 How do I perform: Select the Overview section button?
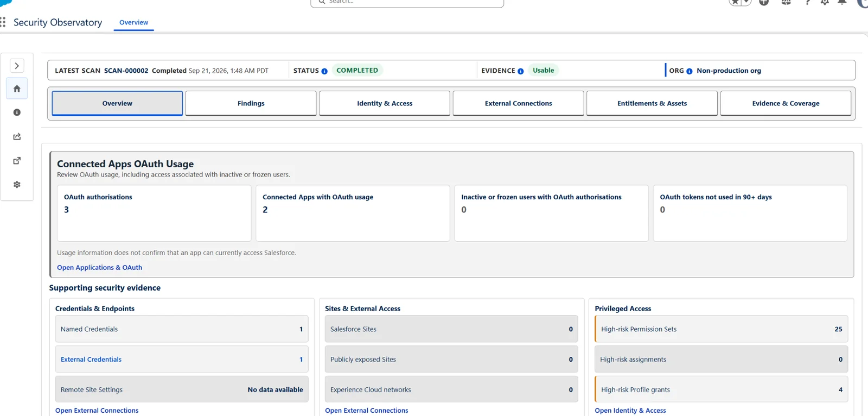117,103
